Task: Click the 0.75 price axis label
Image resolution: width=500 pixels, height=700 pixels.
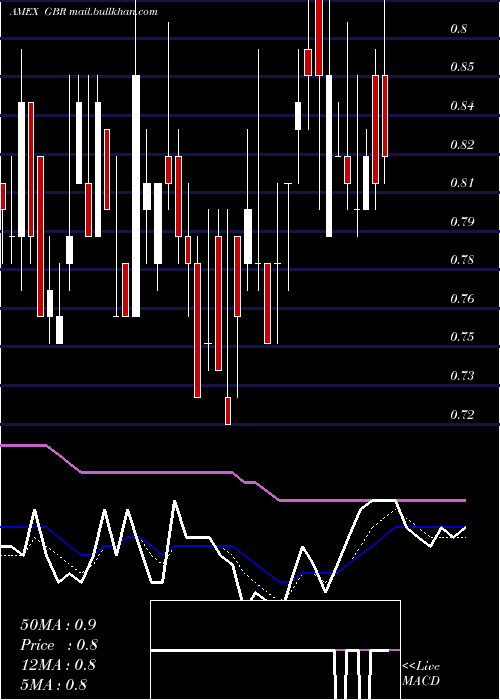Action: pos(462,336)
